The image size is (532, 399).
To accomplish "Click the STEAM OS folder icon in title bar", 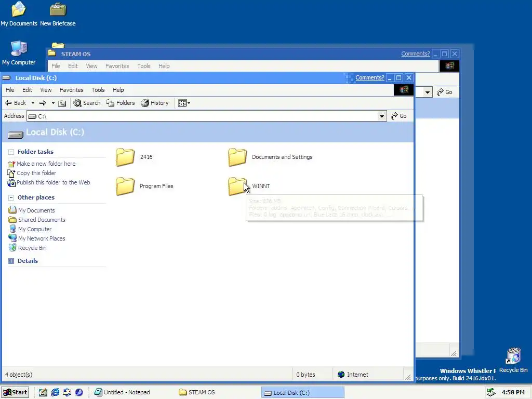I will click(x=52, y=53).
